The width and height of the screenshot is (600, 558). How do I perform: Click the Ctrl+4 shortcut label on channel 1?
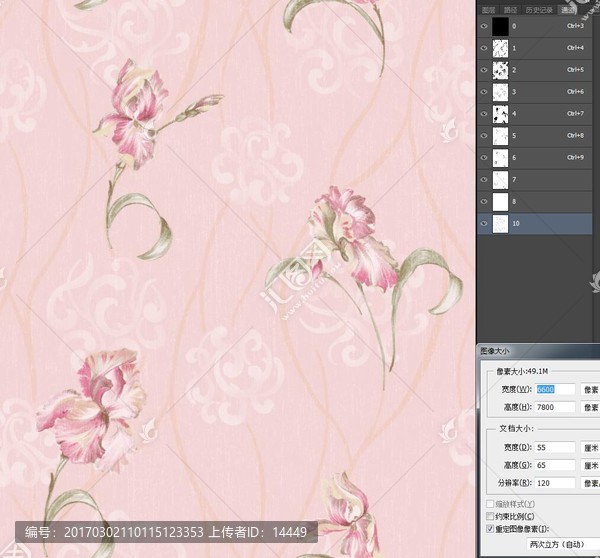[x=576, y=48]
